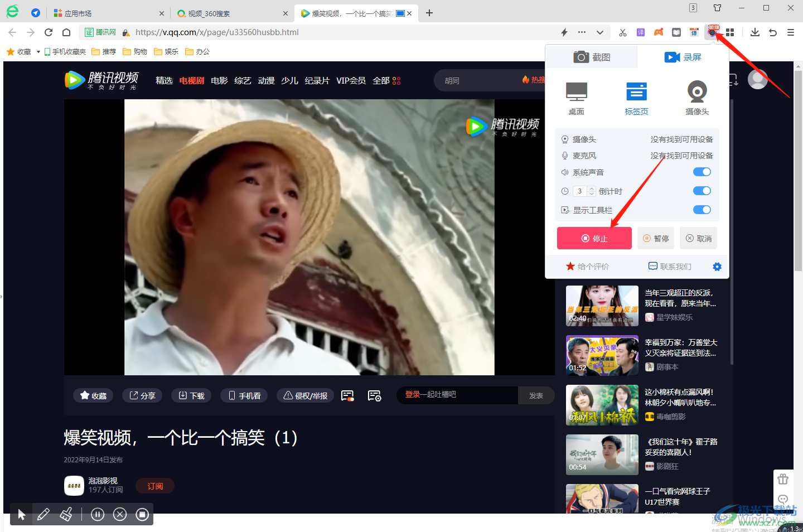The width and height of the screenshot is (803, 532).
Task: Click the scissors screenshot extension icon
Action: tap(623, 32)
